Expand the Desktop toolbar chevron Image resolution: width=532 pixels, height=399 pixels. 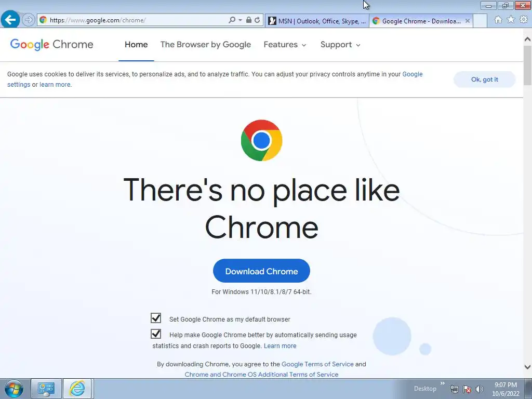pyautogui.click(x=443, y=383)
